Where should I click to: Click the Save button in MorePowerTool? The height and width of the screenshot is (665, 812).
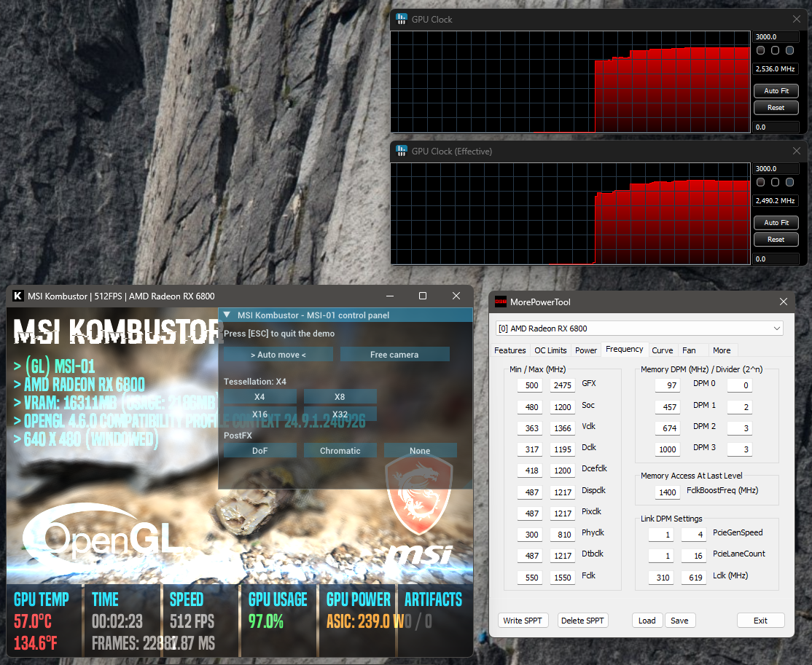coord(679,621)
